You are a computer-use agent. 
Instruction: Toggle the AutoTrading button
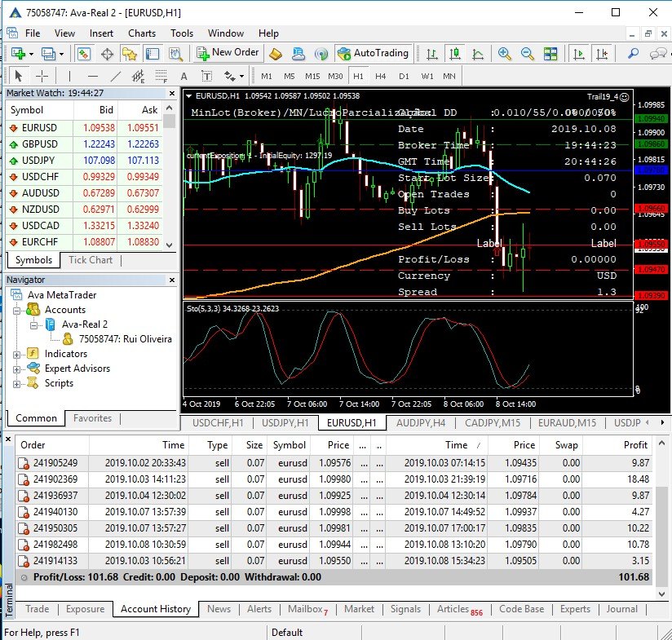pyautogui.click(x=373, y=53)
